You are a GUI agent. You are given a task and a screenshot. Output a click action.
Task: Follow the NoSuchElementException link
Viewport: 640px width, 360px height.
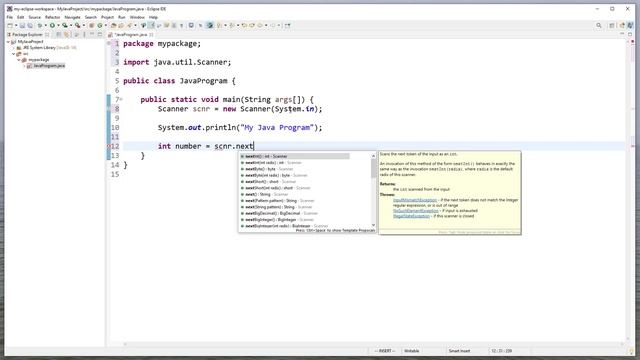click(416, 211)
